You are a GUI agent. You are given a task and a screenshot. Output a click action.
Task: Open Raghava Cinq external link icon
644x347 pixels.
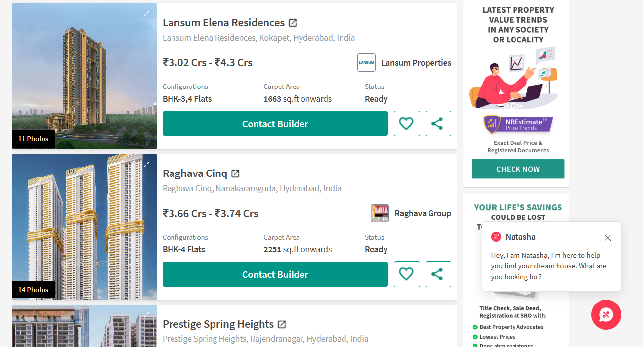coord(235,173)
